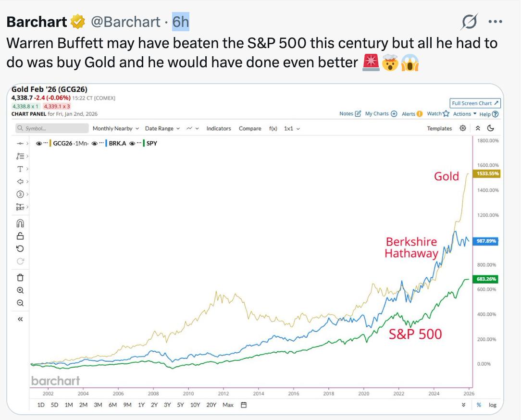The height and width of the screenshot is (420, 521).
Task: Select the Text annotation tool
Action: point(20,169)
